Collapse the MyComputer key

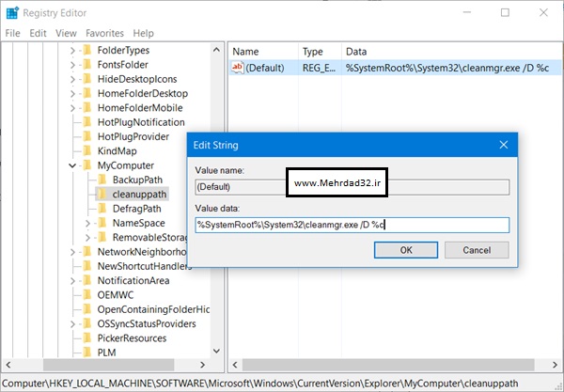point(72,165)
